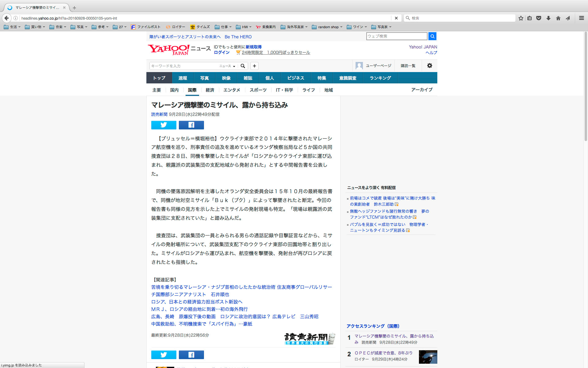Viewport: 588px width, 368px height.
Task: Open the OPEC ranking article link
Action: (x=384, y=353)
